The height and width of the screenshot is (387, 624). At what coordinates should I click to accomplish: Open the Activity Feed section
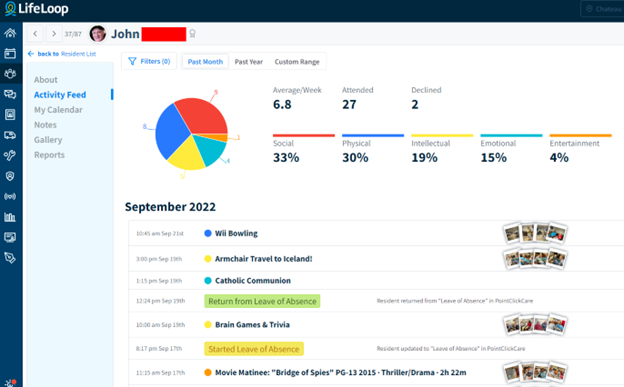[x=60, y=95]
